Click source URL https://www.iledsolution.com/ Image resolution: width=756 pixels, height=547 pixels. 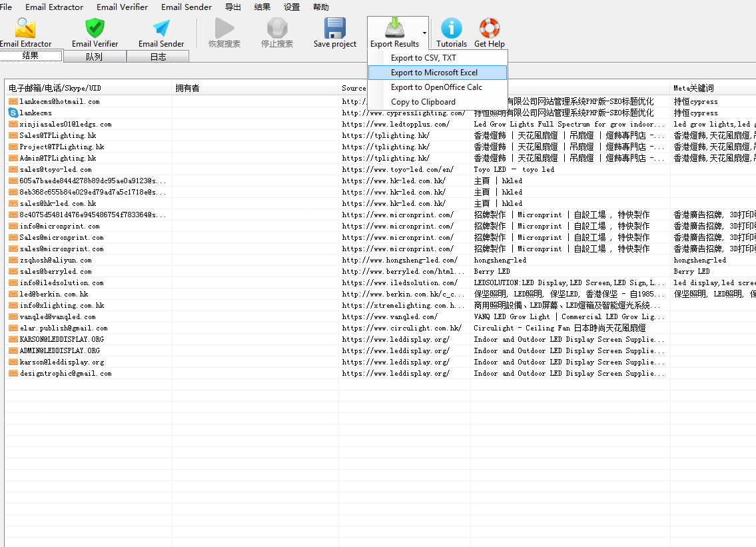click(400, 282)
